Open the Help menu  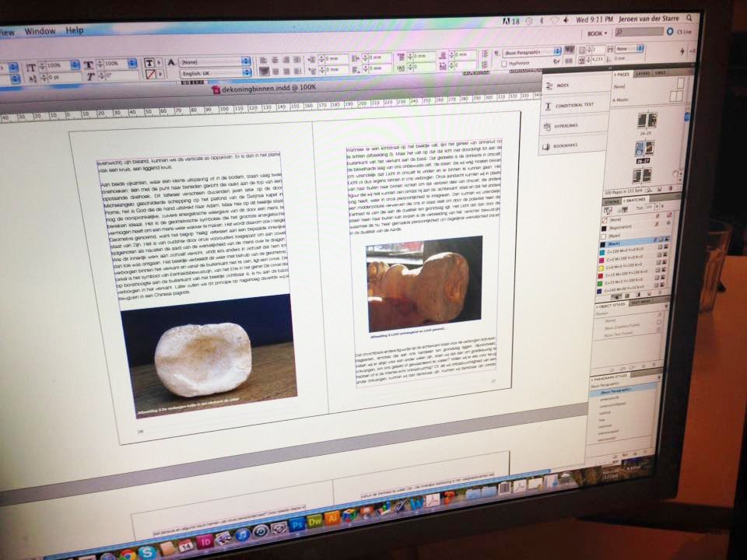tap(75, 30)
